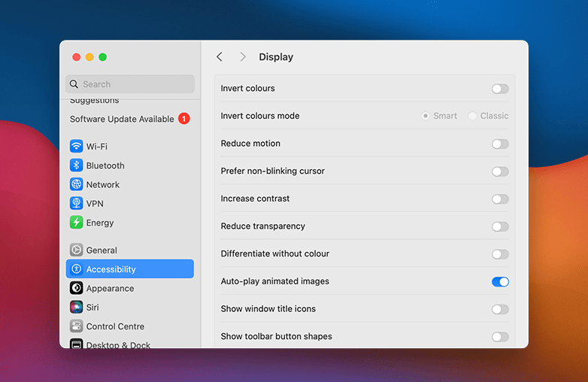Click the Appearance icon in sidebar
This screenshot has width=588, height=382.
click(76, 288)
